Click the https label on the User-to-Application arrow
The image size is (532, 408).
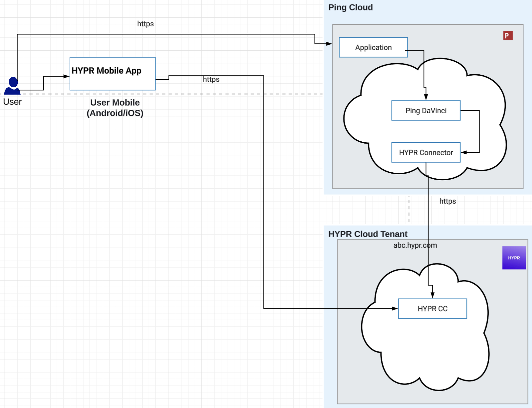[145, 24]
